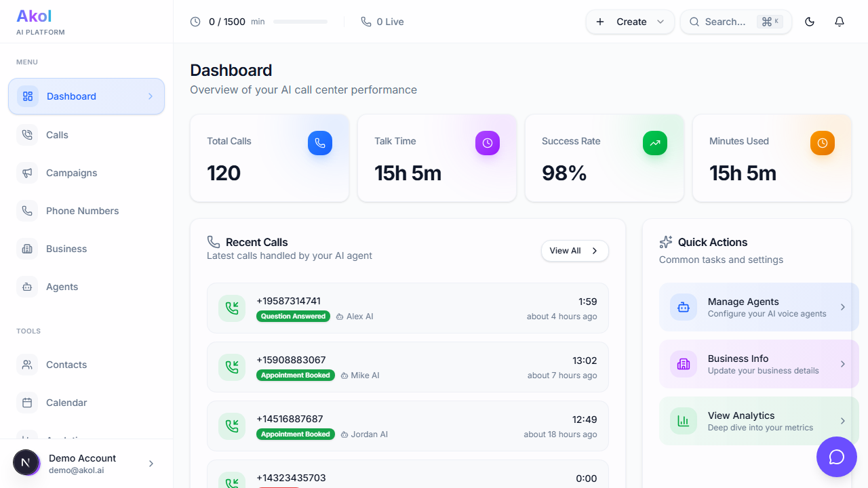
Task: Click the minutes usage progress bar
Action: click(x=300, y=22)
